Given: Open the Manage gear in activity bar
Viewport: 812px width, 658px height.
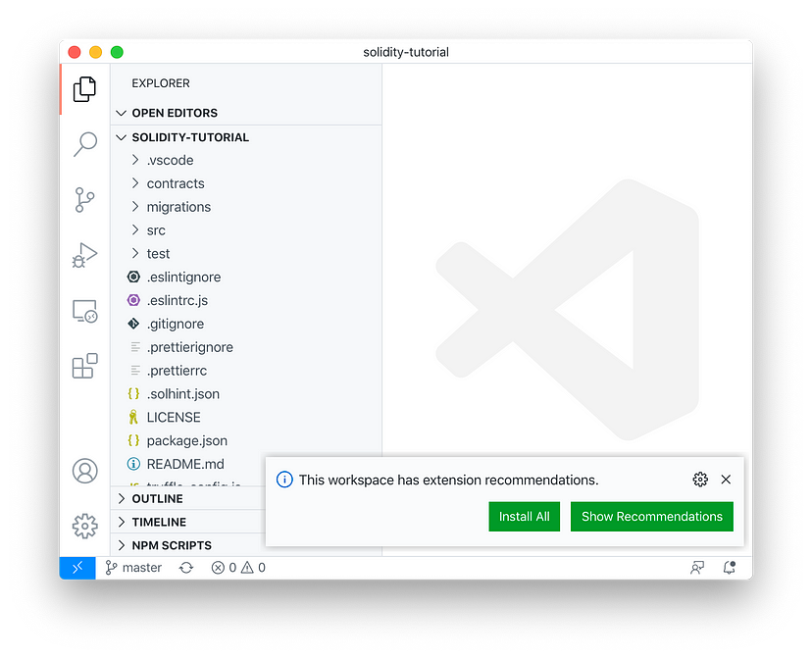Looking at the screenshot, I should pos(85,526).
